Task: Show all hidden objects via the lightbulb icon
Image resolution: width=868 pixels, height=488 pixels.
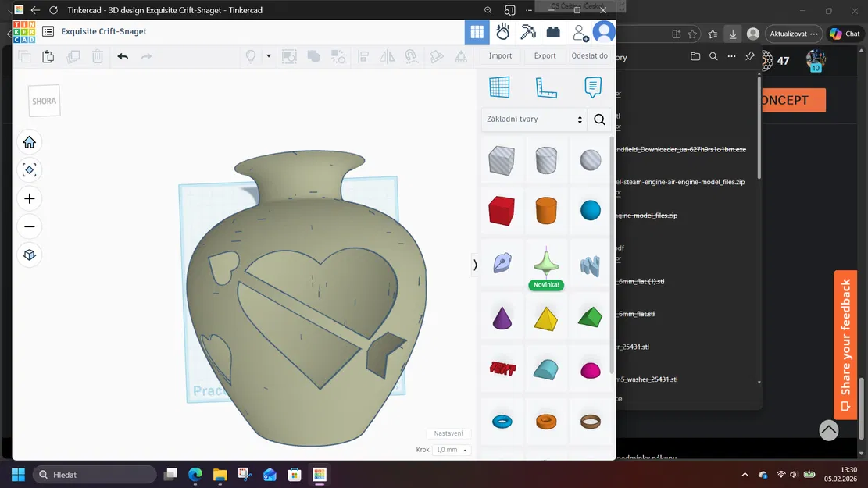Action: (250, 56)
